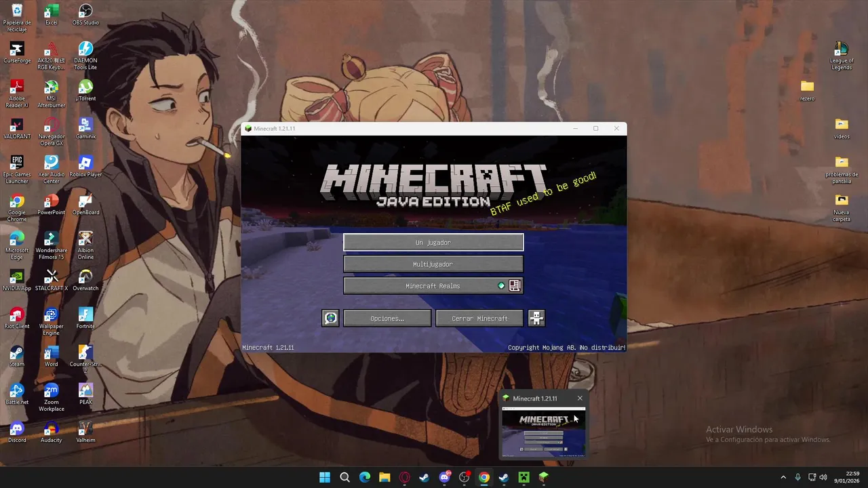Click the Realms news icon
Screen dimensions: 868x488
[x=515, y=285]
